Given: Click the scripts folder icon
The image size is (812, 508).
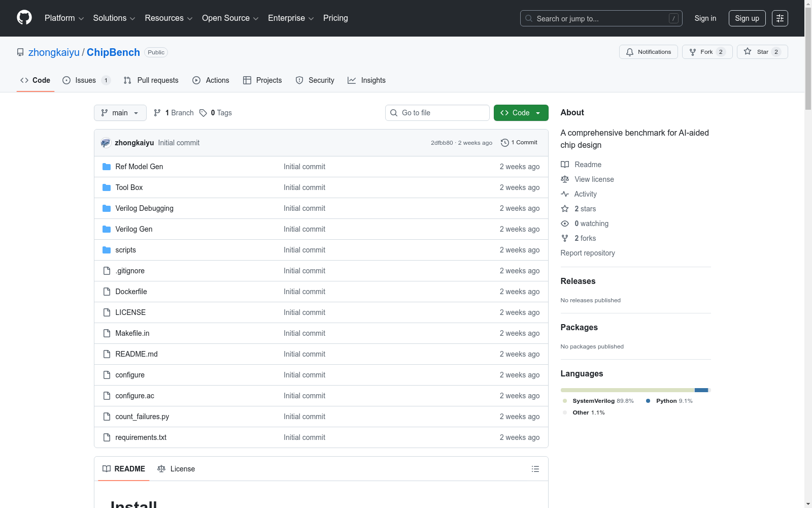Looking at the screenshot, I should 107,250.
